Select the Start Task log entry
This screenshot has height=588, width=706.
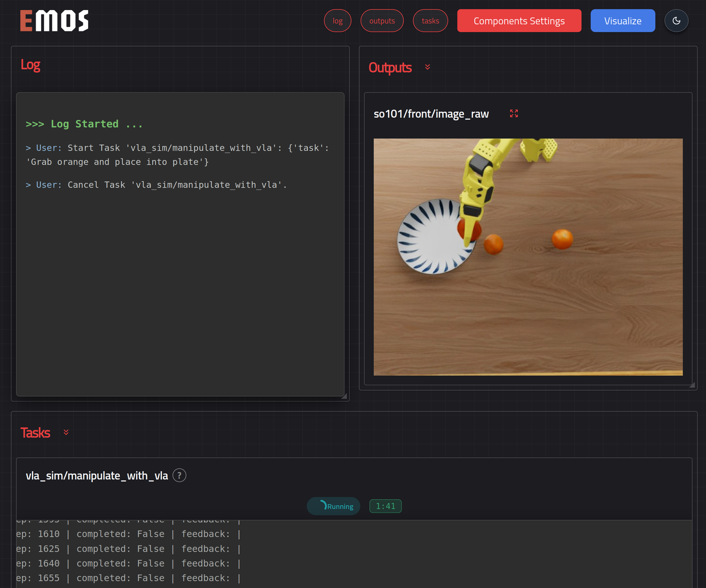(x=177, y=155)
